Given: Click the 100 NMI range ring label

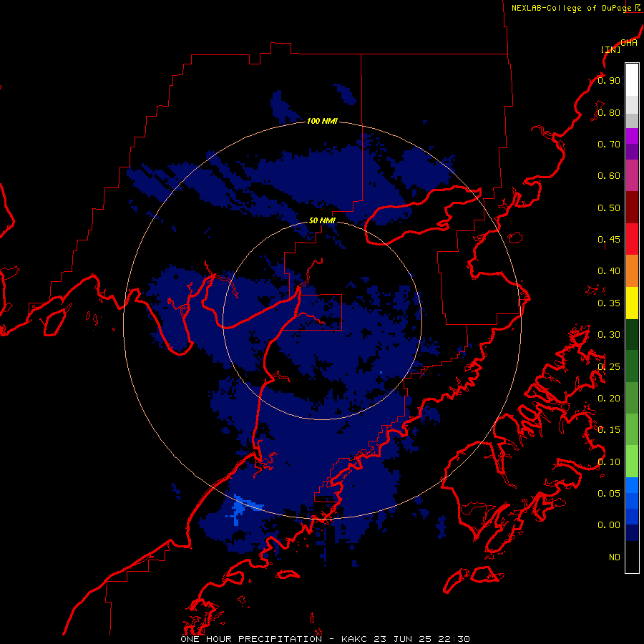Looking at the screenshot, I should [x=322, y=121].
